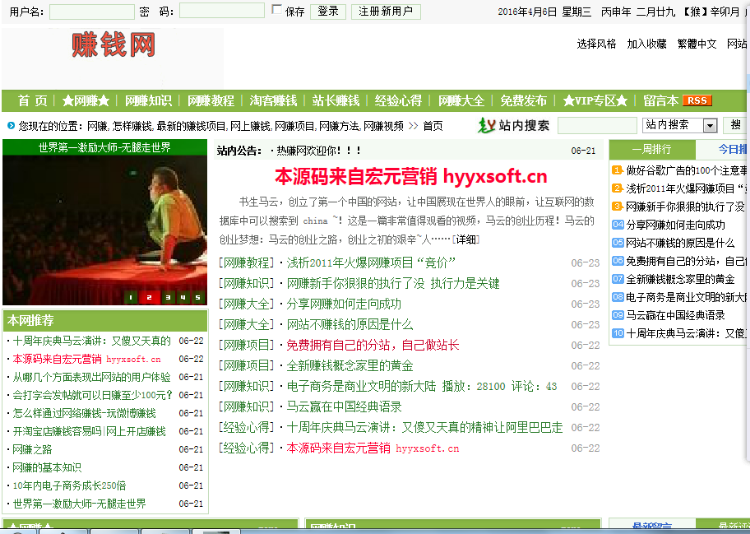Open the 网赚教程 nav menu item
This screenshot has width=750, height=534.
point(211,100)
